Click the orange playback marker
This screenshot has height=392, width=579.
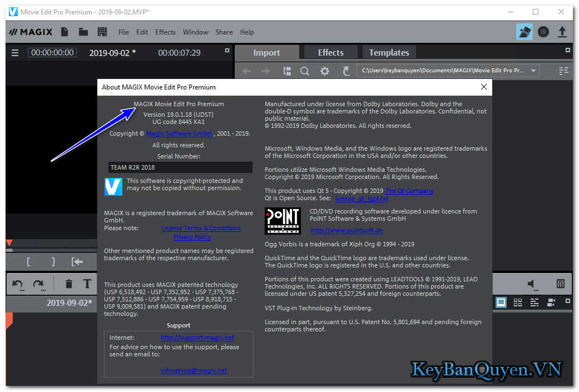pos(9,242)
